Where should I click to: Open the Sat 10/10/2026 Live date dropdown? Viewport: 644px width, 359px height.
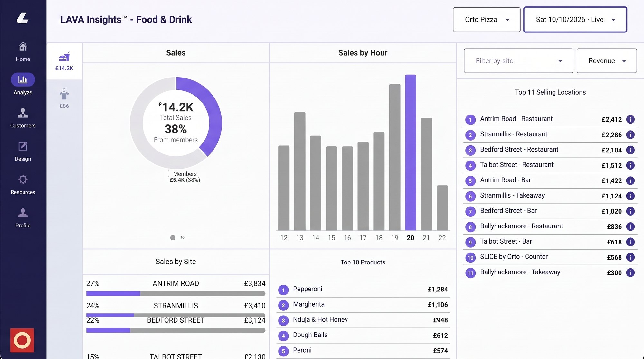[575, 20]
